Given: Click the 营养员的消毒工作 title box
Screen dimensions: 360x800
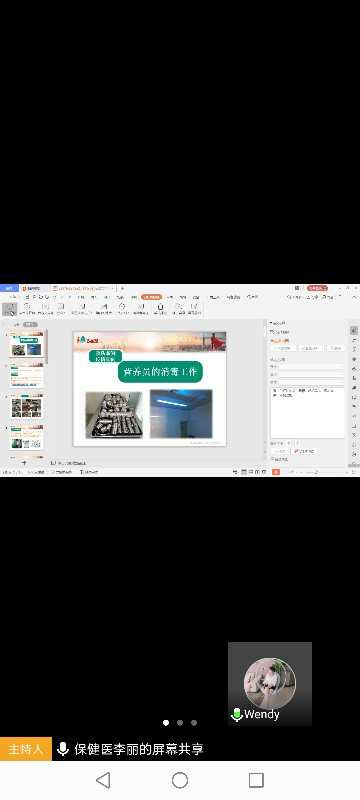Looking at the screenshot, I should pyautogui.click(x=160, y=372).
